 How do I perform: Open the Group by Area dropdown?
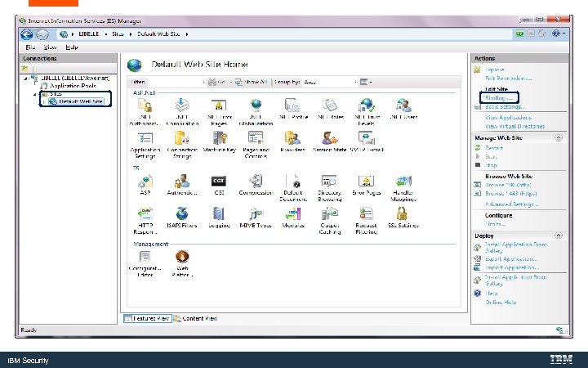329,82
